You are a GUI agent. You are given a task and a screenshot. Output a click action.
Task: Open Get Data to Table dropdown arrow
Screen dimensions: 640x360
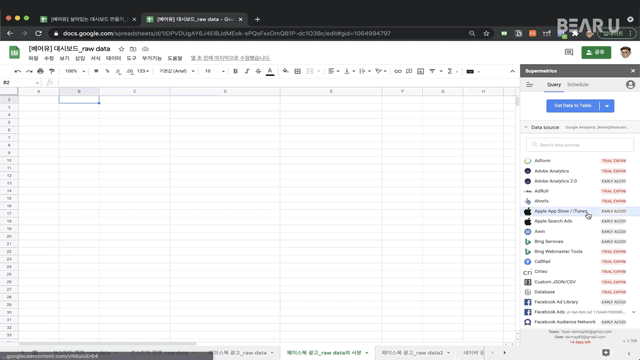(x=607, y=106)
